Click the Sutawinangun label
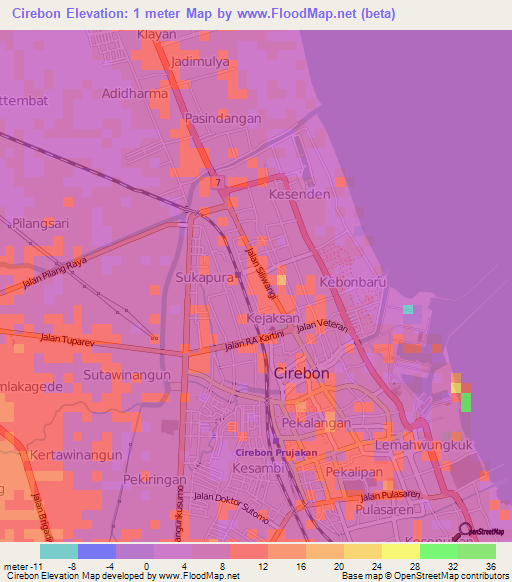The width and height of the screenshot is (512, 582). pos(127,375)
